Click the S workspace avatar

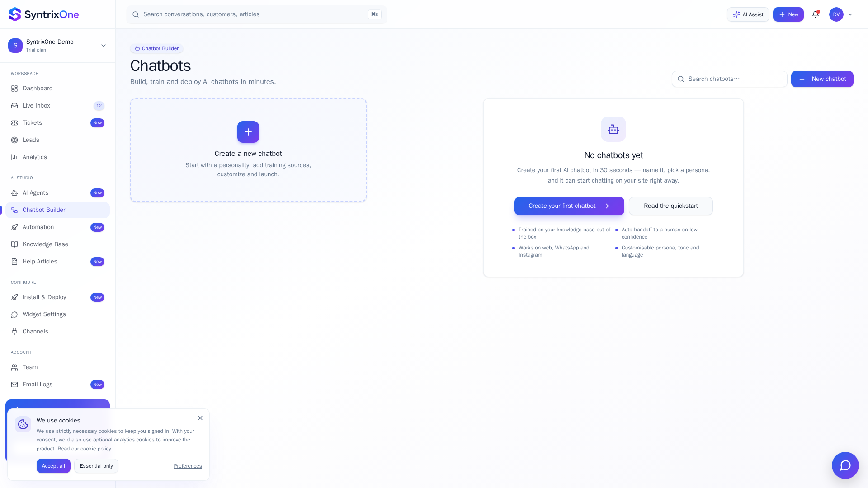[x=15, y=46]
